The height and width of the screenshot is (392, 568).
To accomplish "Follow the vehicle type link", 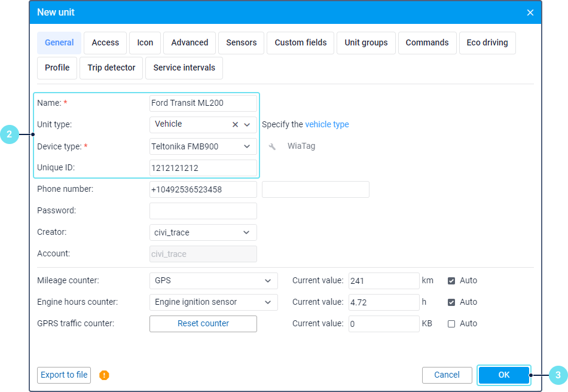I will tap(327, 125).
